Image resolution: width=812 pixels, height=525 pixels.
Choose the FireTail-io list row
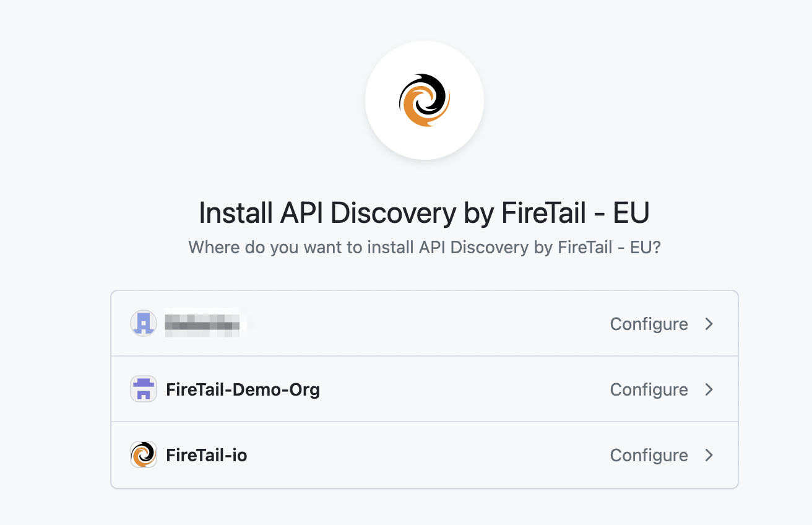(425, 455)
